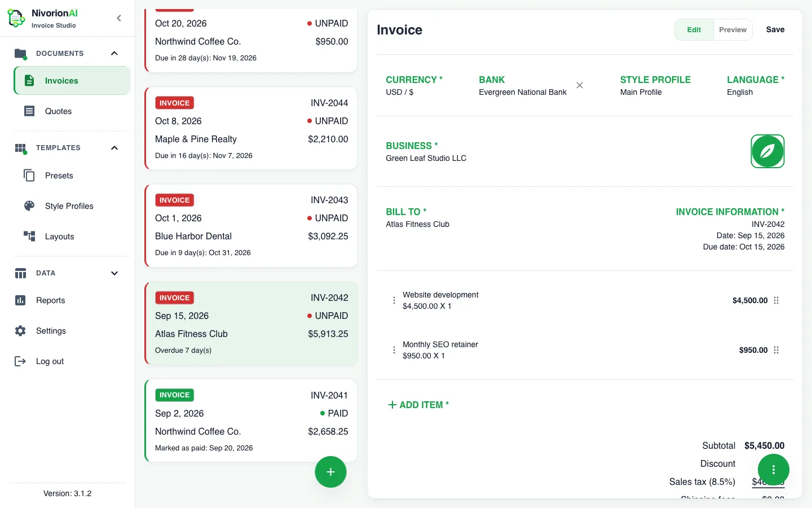Viewport: 812px width, 508px height.
Task: Click the Reports chart icon
Action: 20,300
